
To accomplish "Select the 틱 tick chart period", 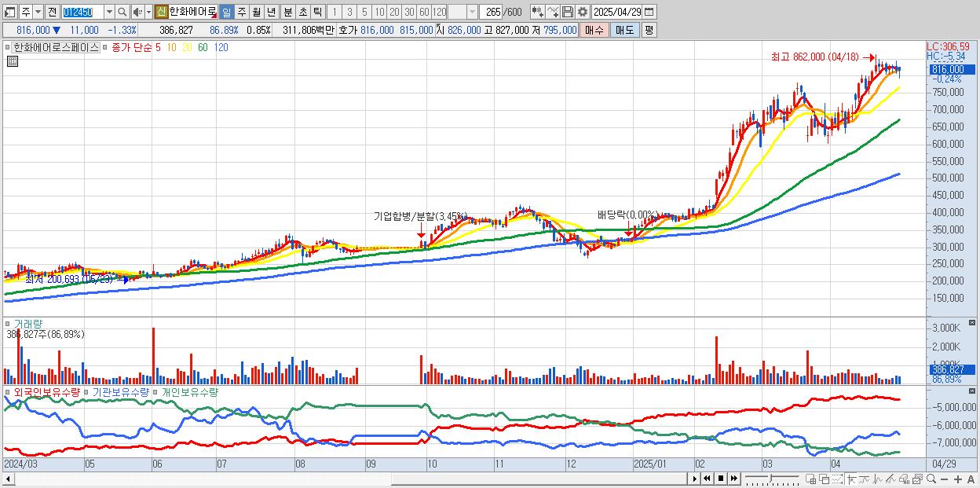I will tap(317, 12).
